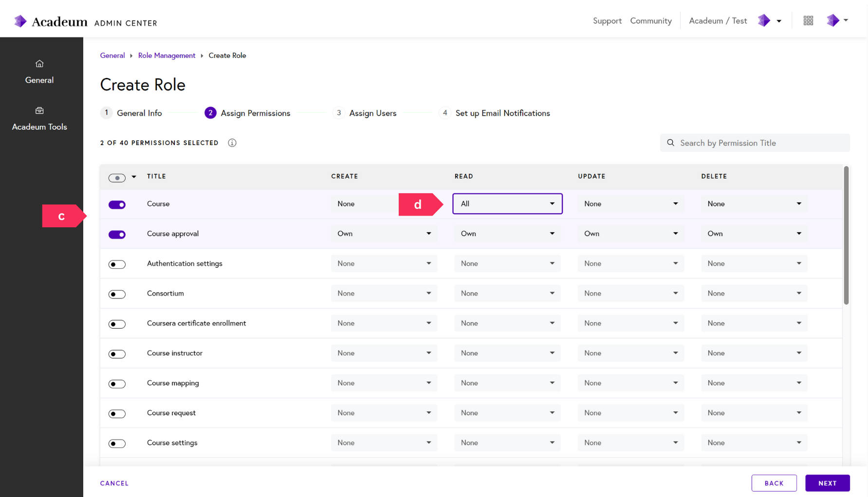Open Authentication settings Create dropdown
Screen dimensions: 868x497
coord(384,263)
